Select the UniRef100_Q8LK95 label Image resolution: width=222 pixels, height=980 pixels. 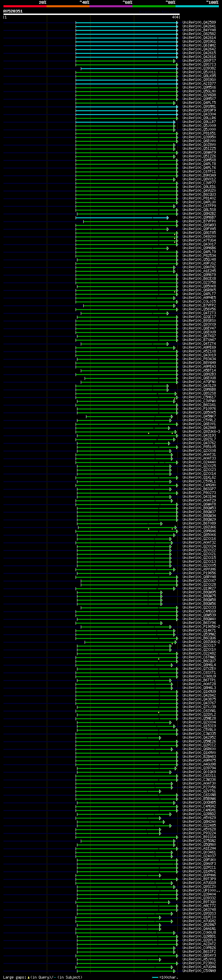click(x=199, y=76)
